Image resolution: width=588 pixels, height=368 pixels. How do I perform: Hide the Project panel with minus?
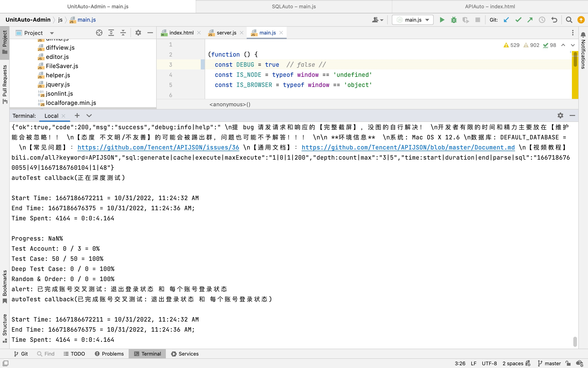(150, 33)
